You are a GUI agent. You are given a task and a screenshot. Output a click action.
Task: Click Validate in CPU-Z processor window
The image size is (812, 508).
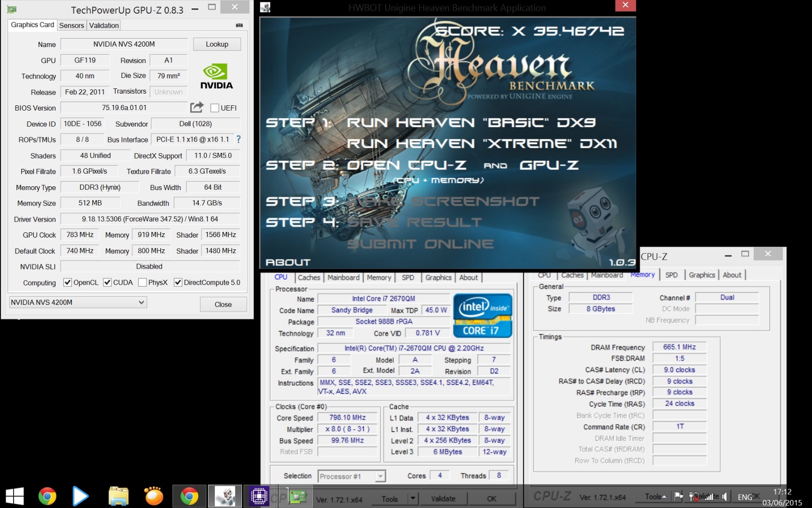tap(443, 499)
